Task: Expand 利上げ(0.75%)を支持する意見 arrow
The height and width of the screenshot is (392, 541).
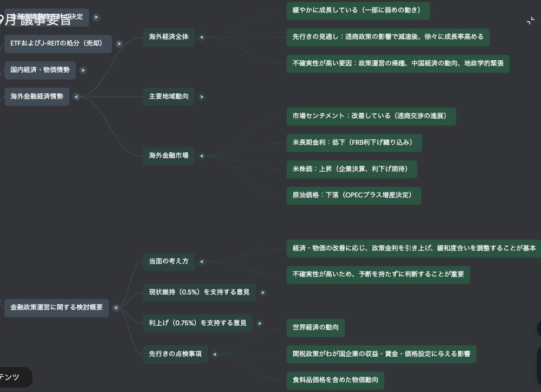Action: pos(260,324)
